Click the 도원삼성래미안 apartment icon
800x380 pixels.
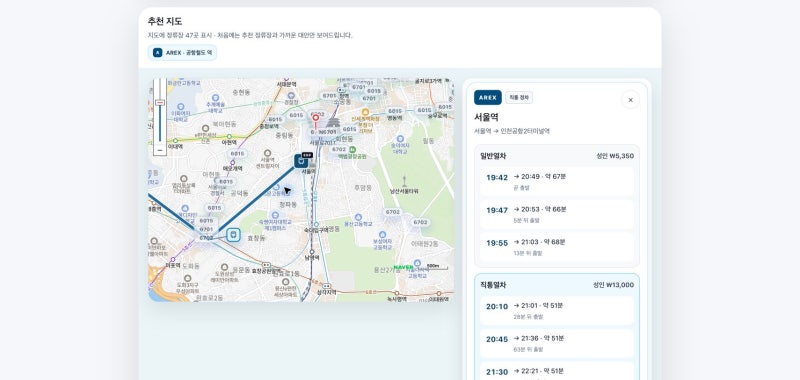point(224,267)
